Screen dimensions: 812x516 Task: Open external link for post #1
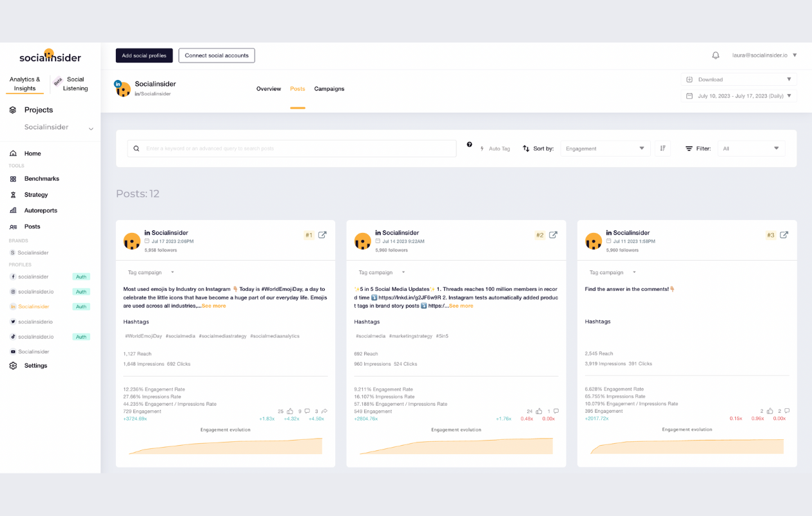pyautogui.click(x=322, y=235)
